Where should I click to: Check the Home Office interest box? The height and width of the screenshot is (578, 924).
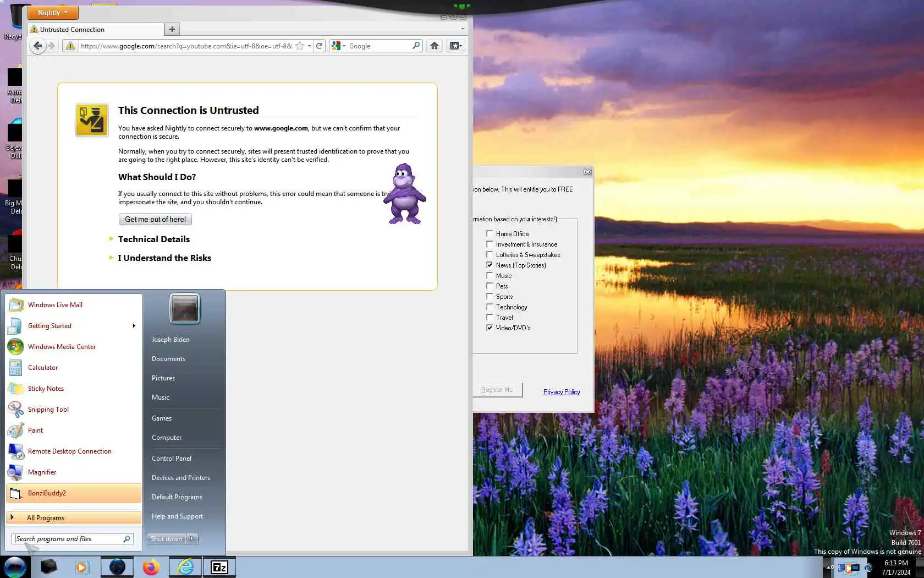pyautogui.click(x=490, y=233)
